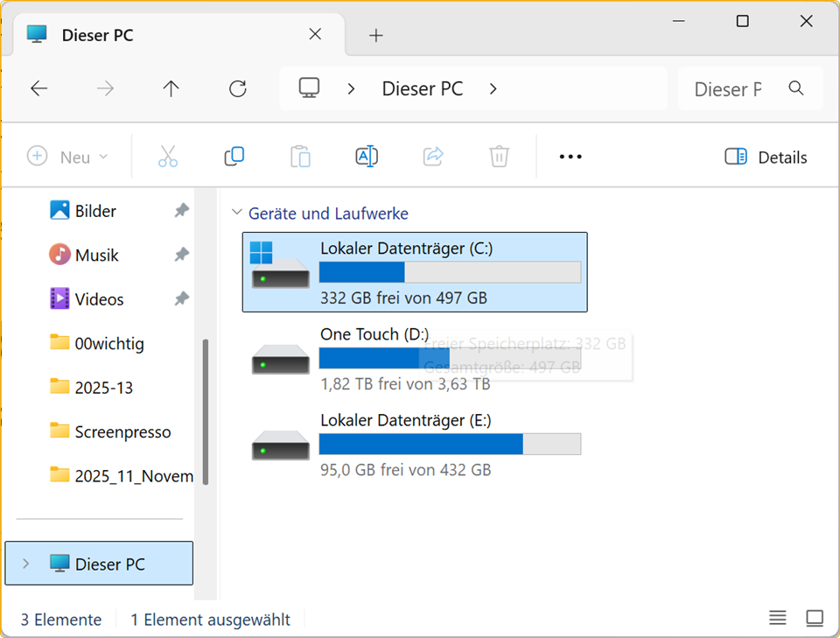Open the three-dots more options menu
Viewport: 840px width, 638px height.
pyautogui.click(x=570, y=157)
